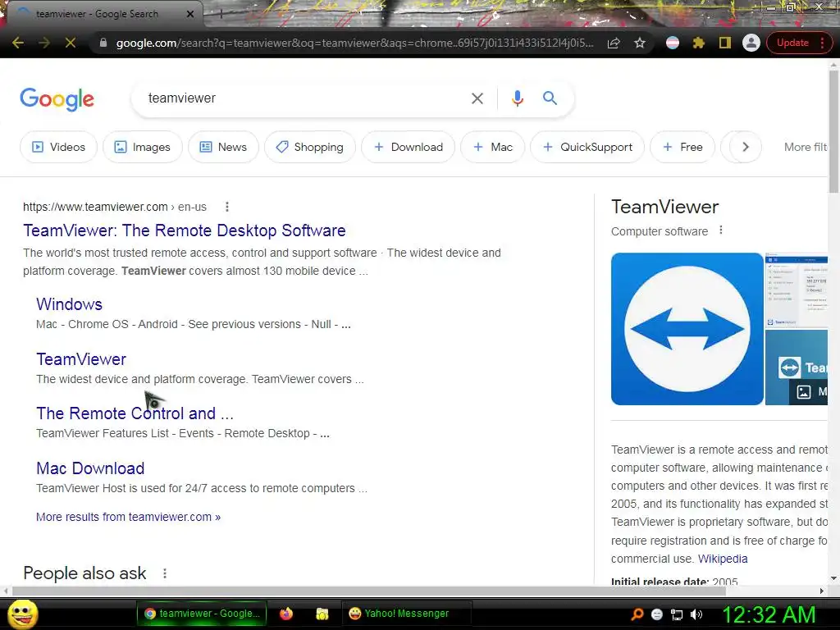Open the volume speaker tray icon
This screenshot has width=840, height=630.
point(696,614)
